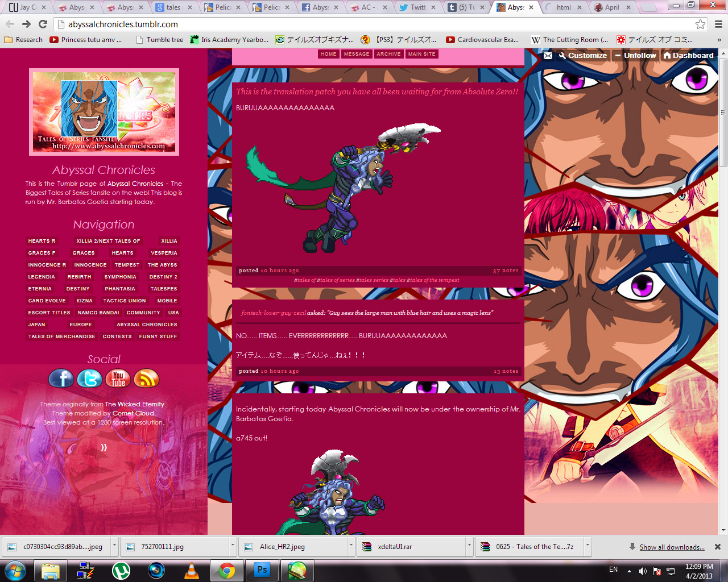Click the Abyssal Chronicles banner image
This screenshot has height=582, width=728.
(x=104, y=112)
